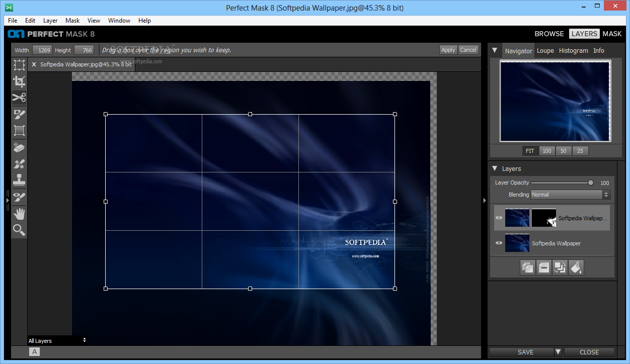Screen dimensions: 630x364
Task: Select the scissors Trim tool
Action: click(x=19, y=98)
